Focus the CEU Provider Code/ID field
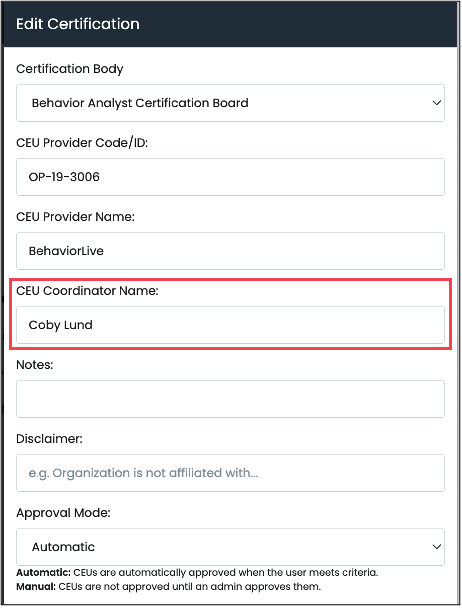 230,177
